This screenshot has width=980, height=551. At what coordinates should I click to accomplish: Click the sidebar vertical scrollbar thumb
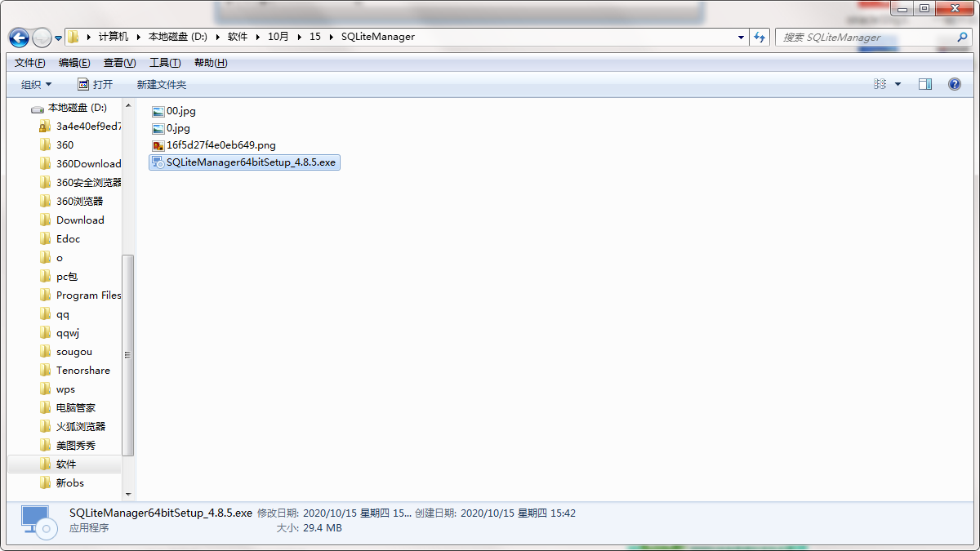click(128, 354)
